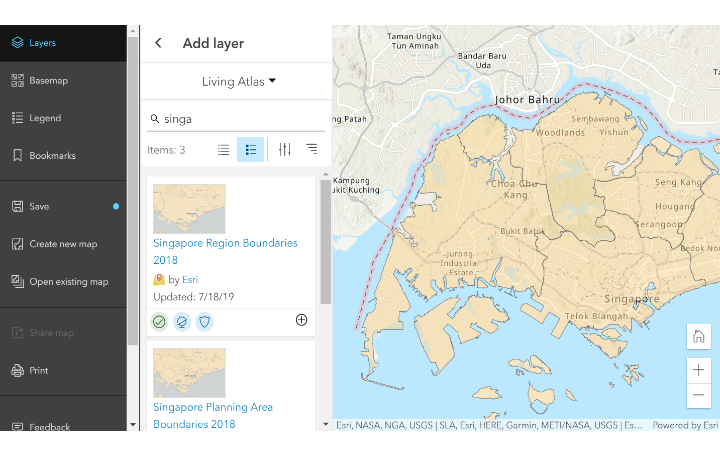
Task: Click the Print printer icon
Action: 17,370
